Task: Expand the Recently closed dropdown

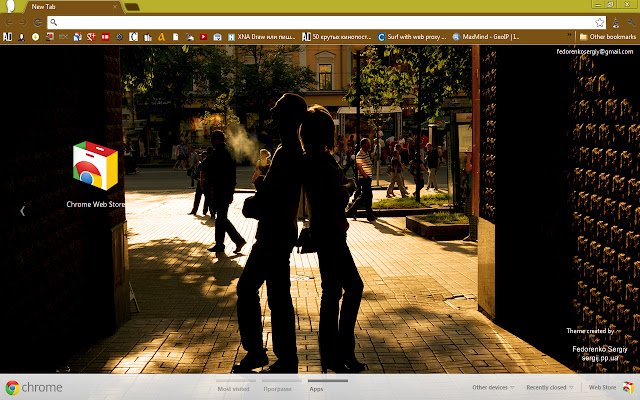Action: (550, 387)
